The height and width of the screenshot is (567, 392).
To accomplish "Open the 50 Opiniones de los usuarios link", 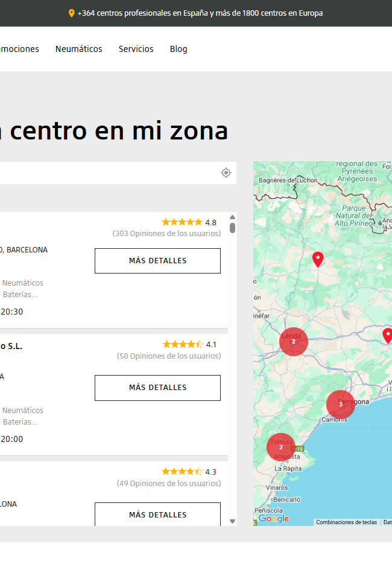I will tap(169, 356).
